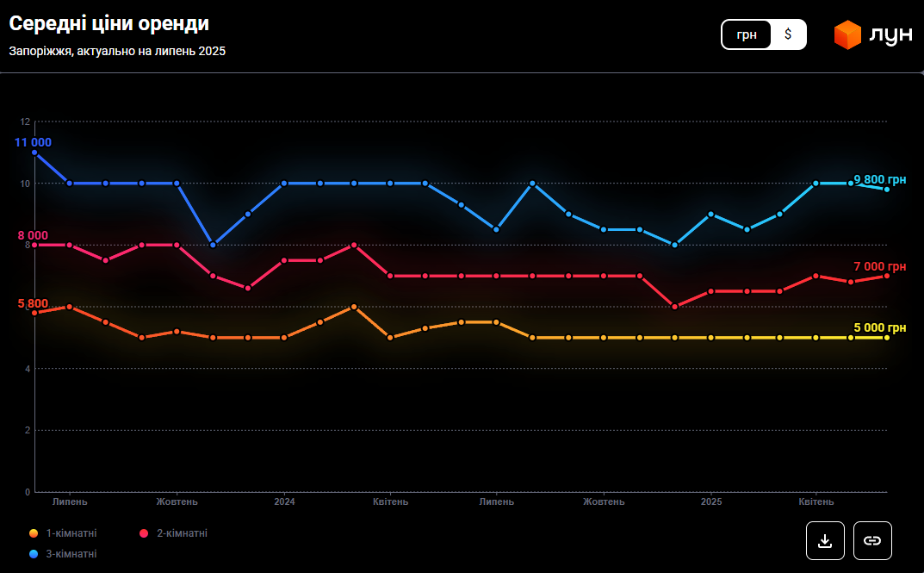Click the orange 1-кімнатні legend dot
This screenshot has width=924, height=573.
pos(34,533)
